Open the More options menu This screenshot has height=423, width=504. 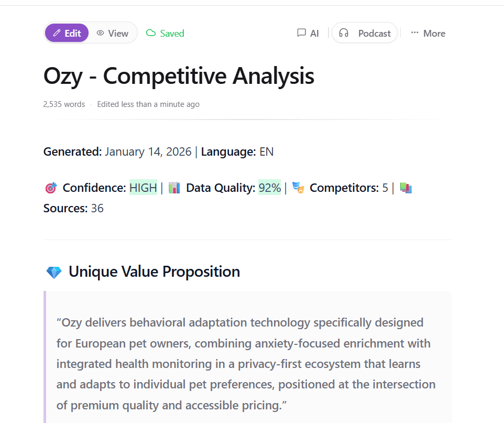point(428,33)
